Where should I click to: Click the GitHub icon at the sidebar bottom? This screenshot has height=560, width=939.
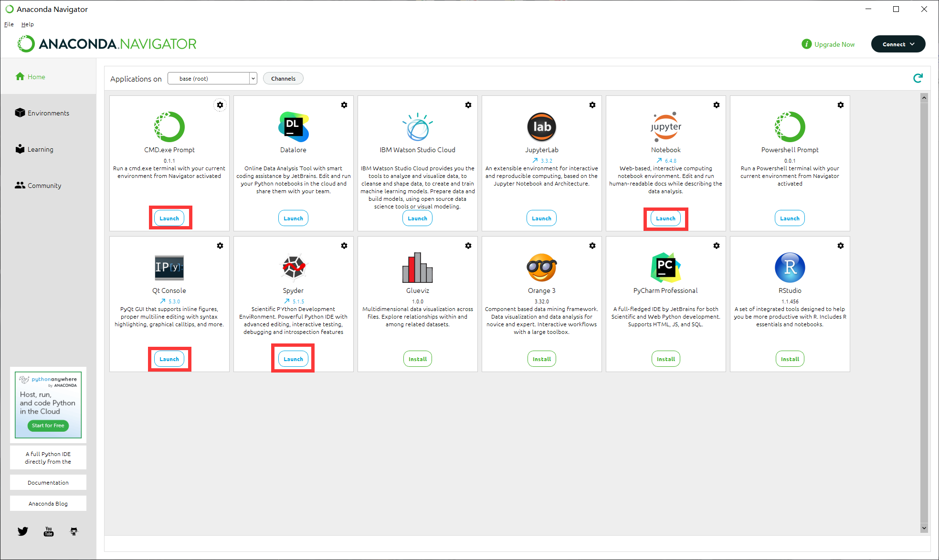[74, 531]
